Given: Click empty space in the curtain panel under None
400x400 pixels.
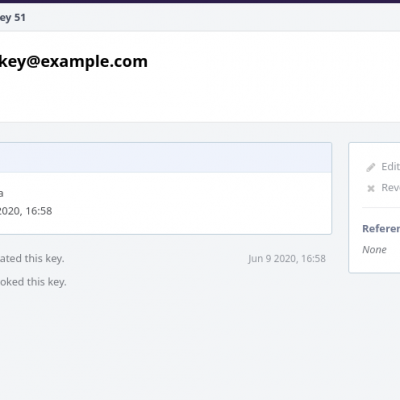Looking at the screenshot, I should pos(374,264).
